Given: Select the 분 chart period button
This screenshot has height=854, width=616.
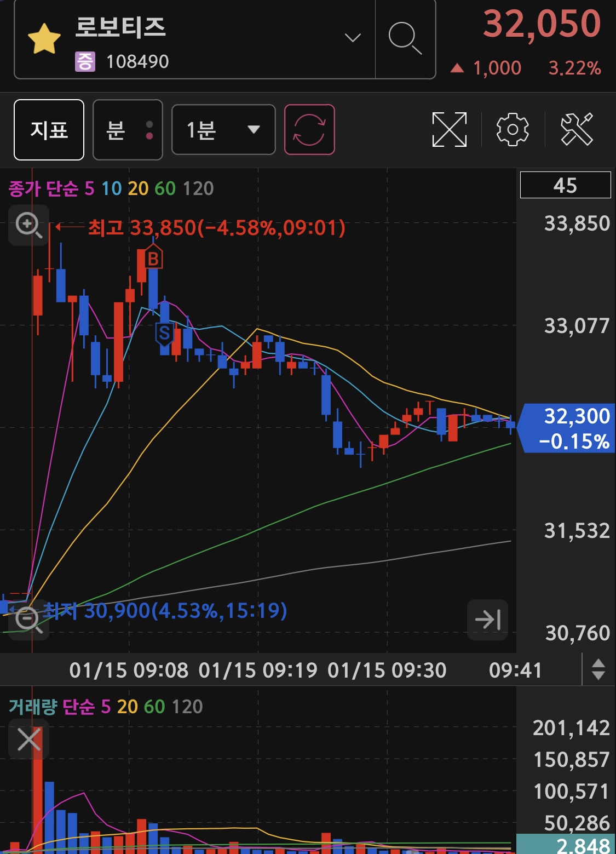Looking at the screenshot, I should click(x=128, y=130).
